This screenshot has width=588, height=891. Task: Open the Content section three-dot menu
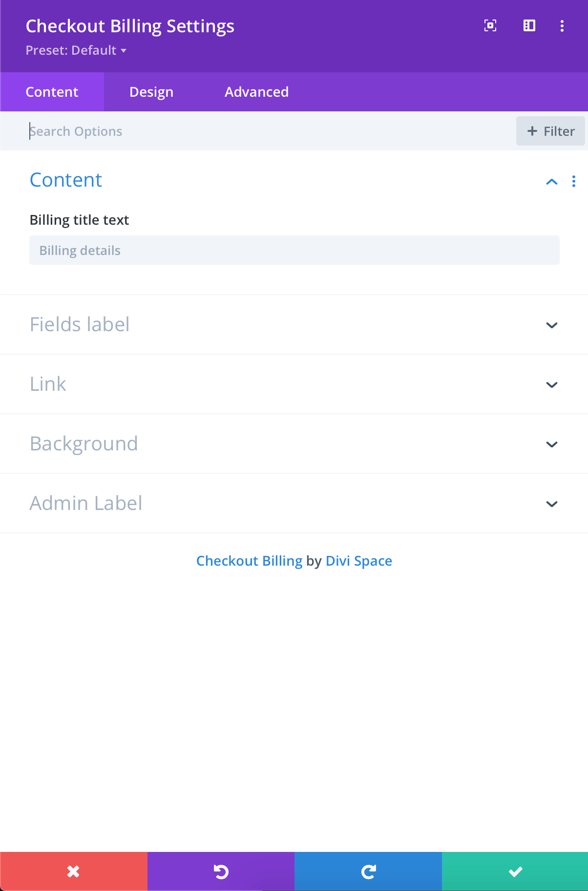point(574,181)
